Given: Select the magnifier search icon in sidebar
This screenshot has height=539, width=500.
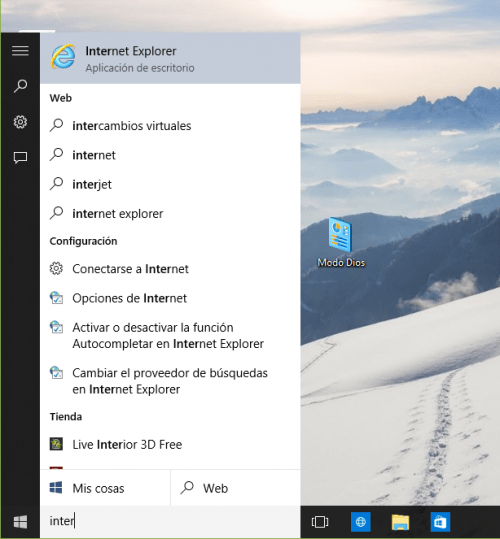Looking at the screenshot, I should 20,86.
